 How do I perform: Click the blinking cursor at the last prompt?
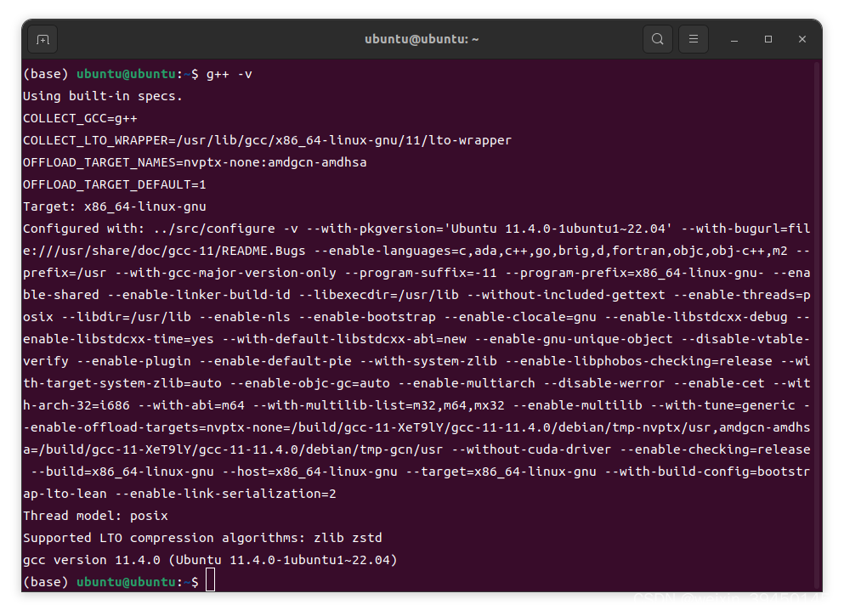coord(210,579)
